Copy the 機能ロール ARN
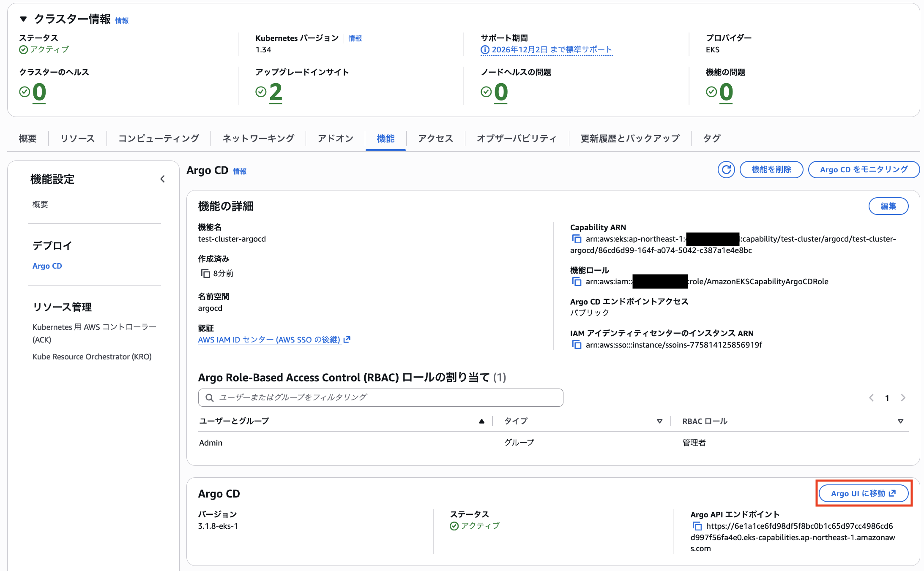Image resolution: width=924 pixels, height=571 pixels. coord(577,282)
